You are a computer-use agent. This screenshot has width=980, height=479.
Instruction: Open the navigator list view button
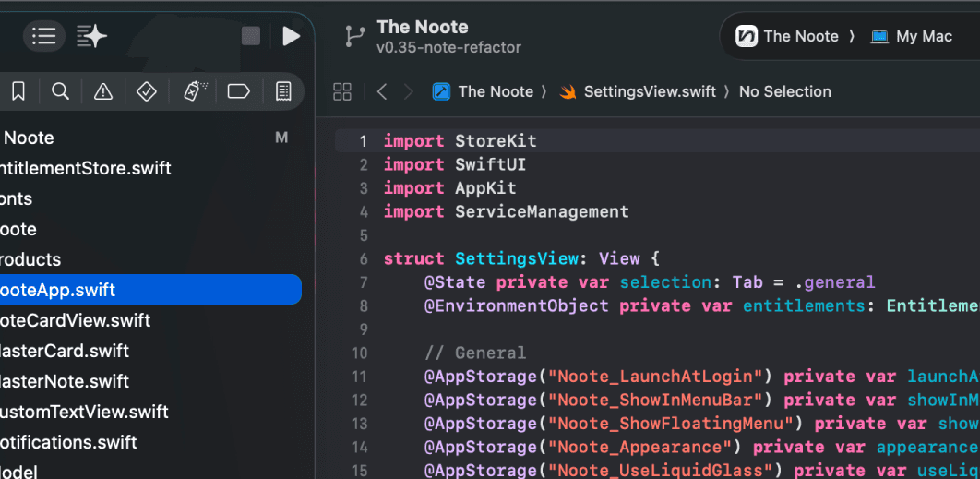coord(43,36)
